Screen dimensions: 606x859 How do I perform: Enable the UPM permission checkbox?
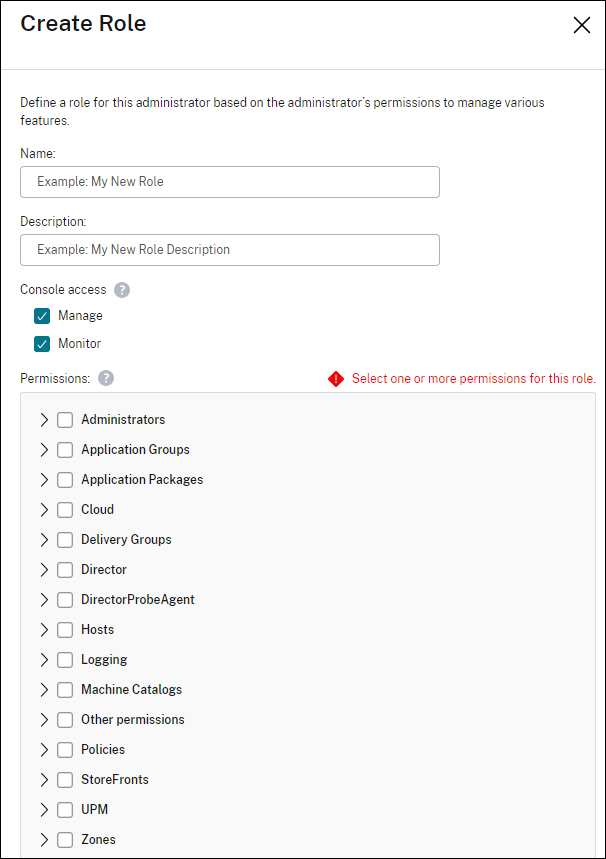click(65, 809)
